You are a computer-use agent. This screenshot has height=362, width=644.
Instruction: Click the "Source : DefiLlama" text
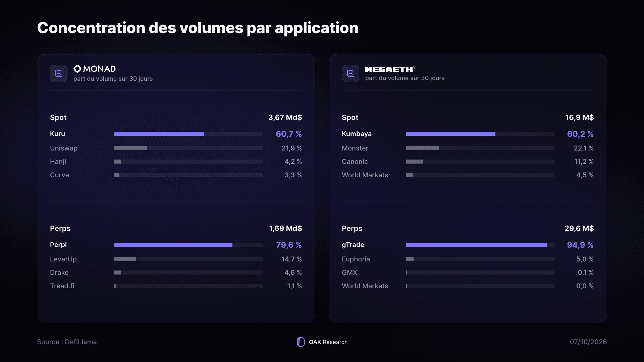coord(67,342)
